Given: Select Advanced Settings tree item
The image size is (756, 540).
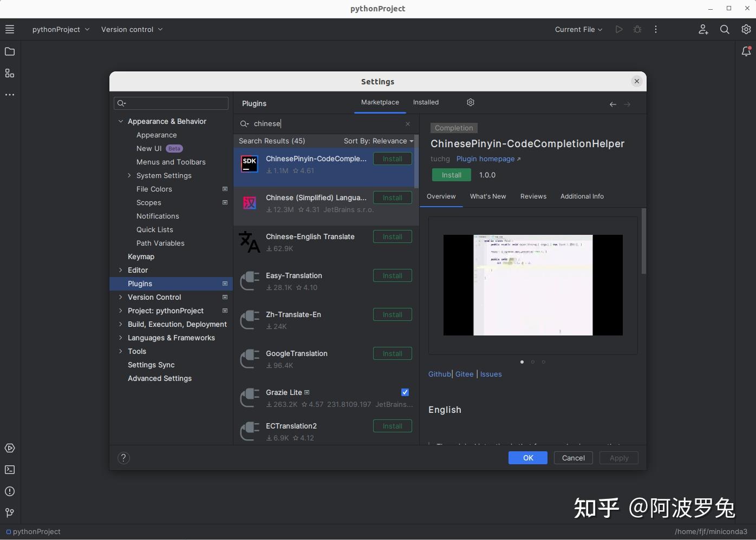Looking at the screenshot, I should (160, 378).
